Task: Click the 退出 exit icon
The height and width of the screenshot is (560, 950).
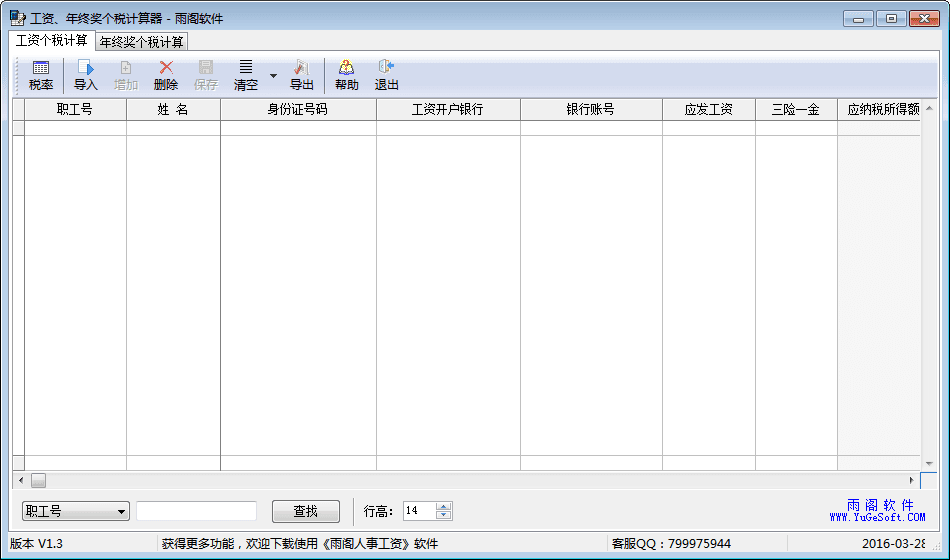Action: point(386,75)
